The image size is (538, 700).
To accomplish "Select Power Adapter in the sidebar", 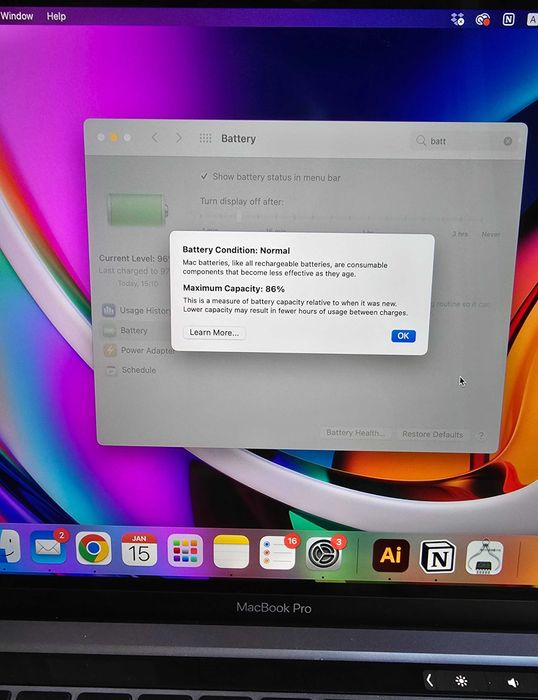I will pos(138,350).
